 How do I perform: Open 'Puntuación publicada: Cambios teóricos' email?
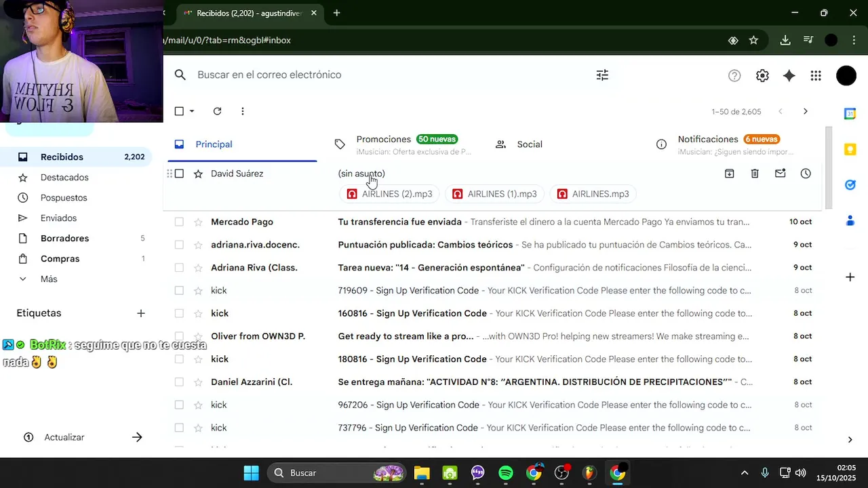pos(425,245)
